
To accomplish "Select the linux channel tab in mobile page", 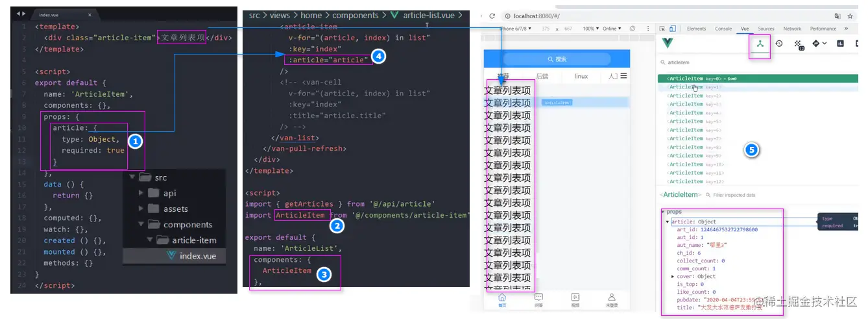I will [x=581, y=76].
